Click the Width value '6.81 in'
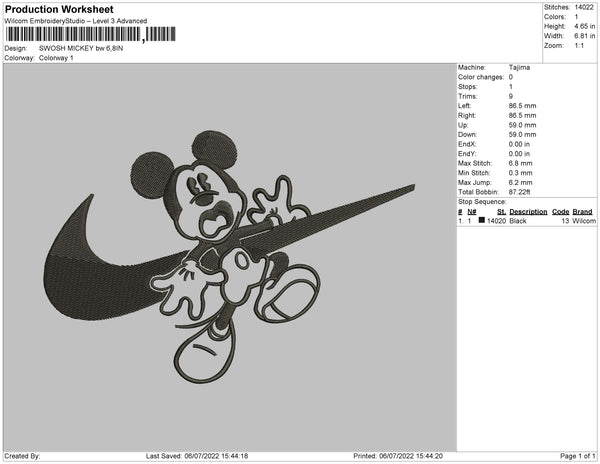Viewport: 600px width, 464px height. point(585,36)
